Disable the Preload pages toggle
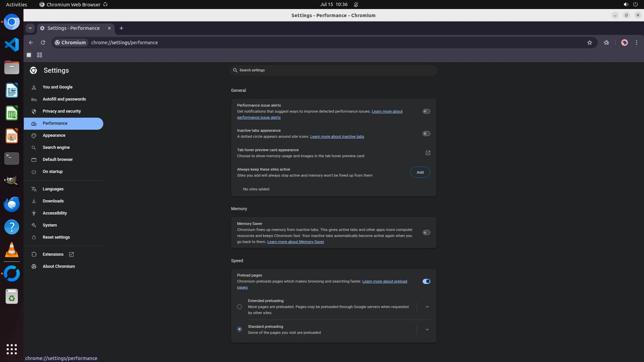This screenshot has height=362, width=644. [x=426, y=281]
